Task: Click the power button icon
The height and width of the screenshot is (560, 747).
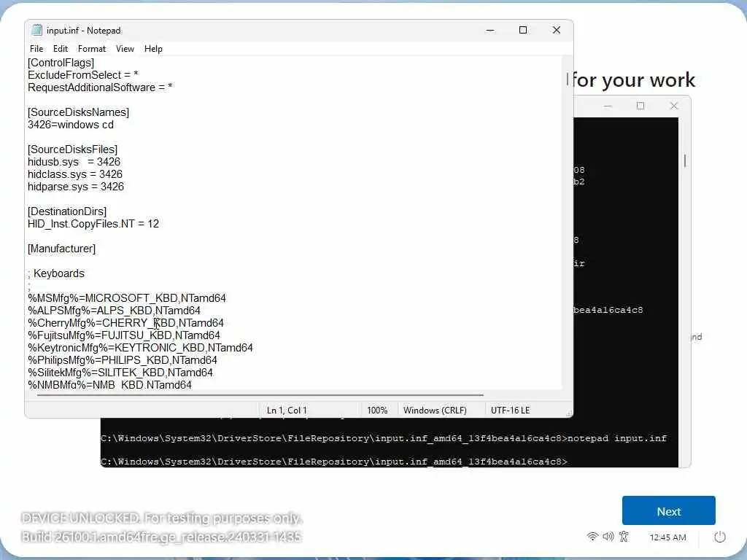Action: click(720, 537)
